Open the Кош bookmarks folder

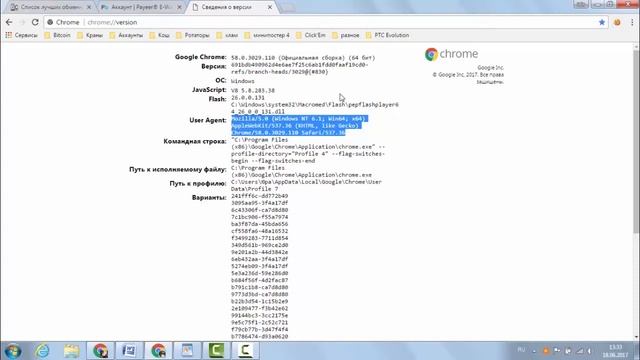[x=160, y=36]
